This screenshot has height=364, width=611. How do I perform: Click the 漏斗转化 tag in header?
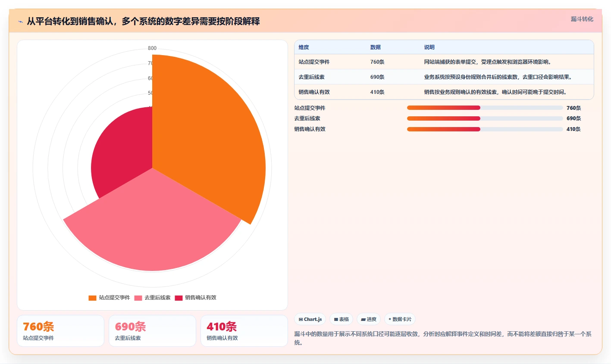tap(582, 19)
